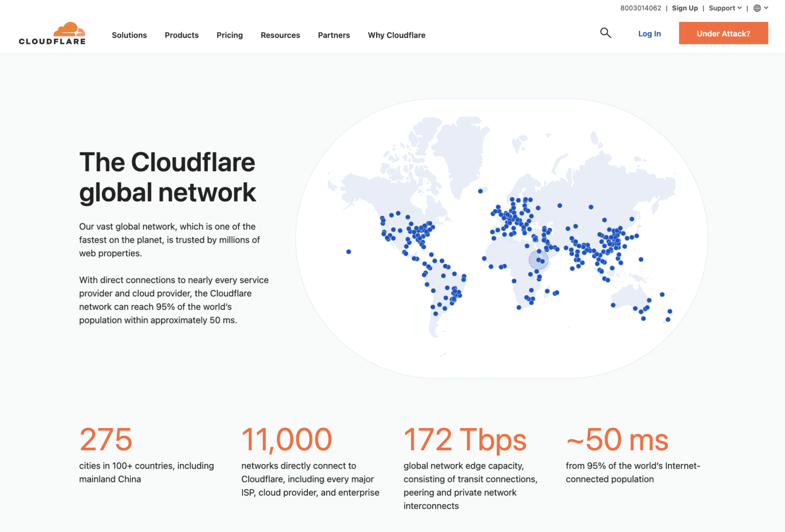This screenshot has width=785, height=532.
Task: Open the language selection dropdown chevron
Action: 766,8
